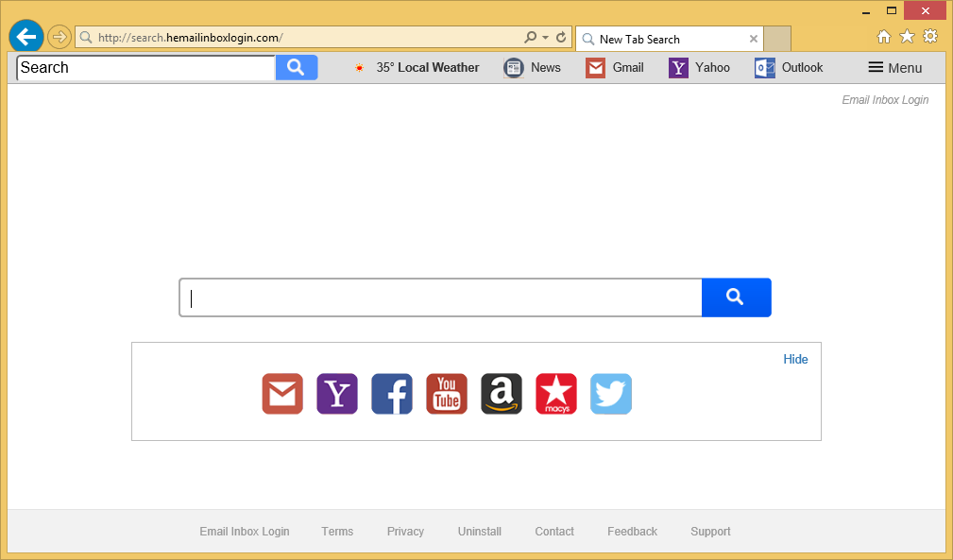Open the Yahoo shortcut tile
953x560 pixels.
coord(337,394)
